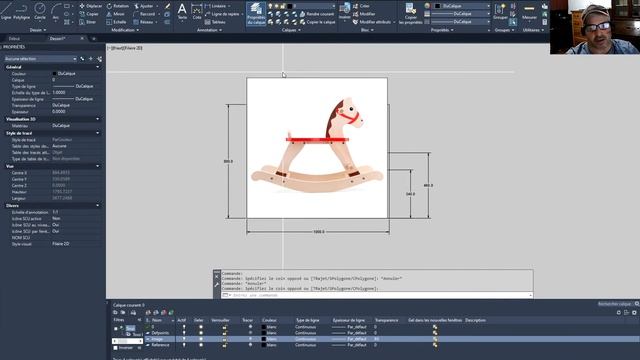Select the Ligne drawing tool
Viewport: 640px width, 360px height.
click(x=6, y=11)
